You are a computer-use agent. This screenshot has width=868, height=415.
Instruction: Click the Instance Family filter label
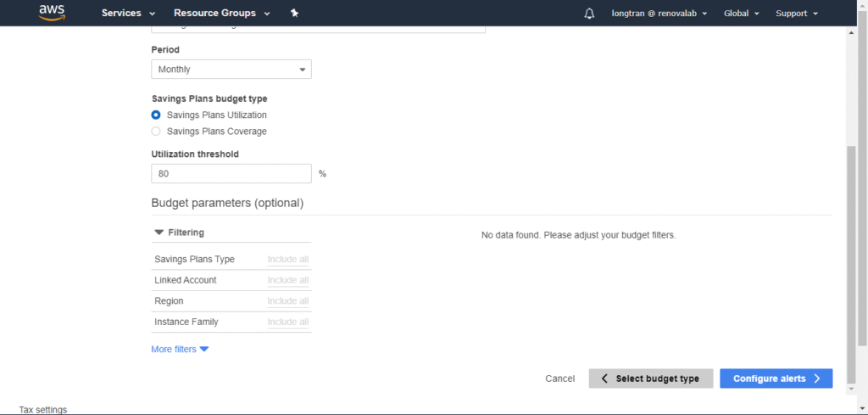[x=186, y=322]
